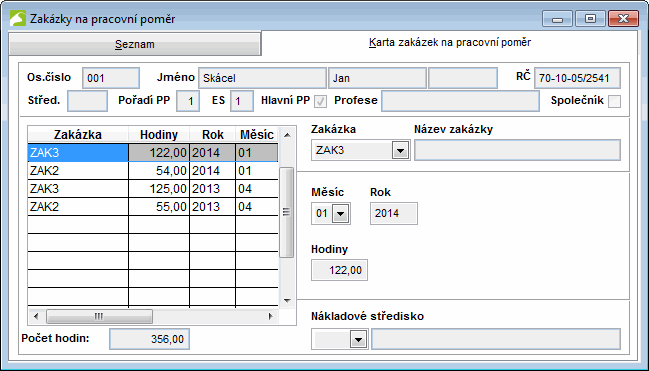Select the ZAK2 row with 54,00 hours
The height and width of the screenshot is (371, 649).
coord(153,171)
